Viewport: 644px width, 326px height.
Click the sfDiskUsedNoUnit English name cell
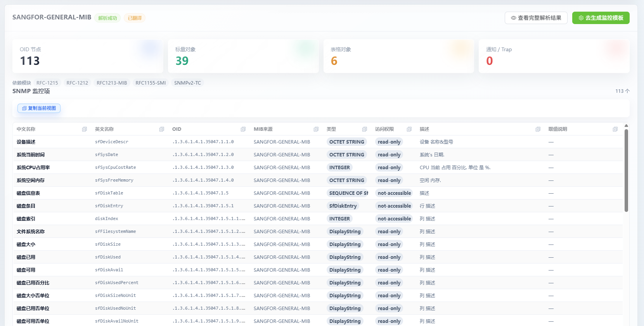click(x=116, y=309)
